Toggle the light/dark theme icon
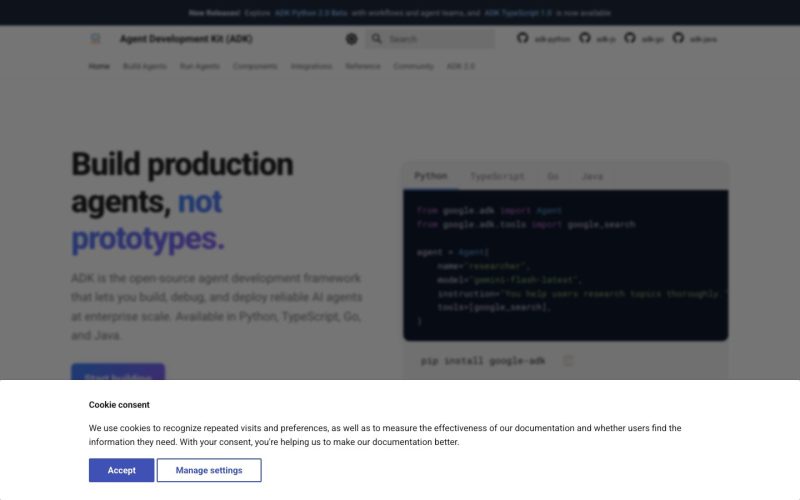Viewport: 800px width, 500px height. (352, 39)
